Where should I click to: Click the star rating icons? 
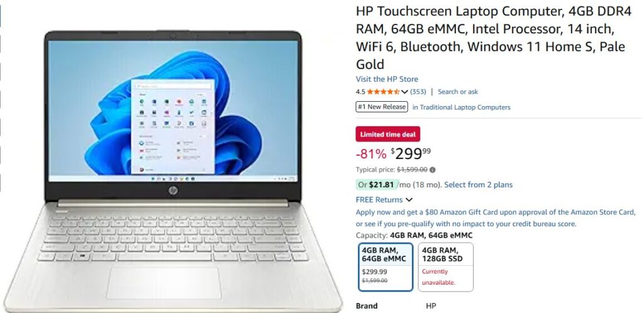pos(383,92)
